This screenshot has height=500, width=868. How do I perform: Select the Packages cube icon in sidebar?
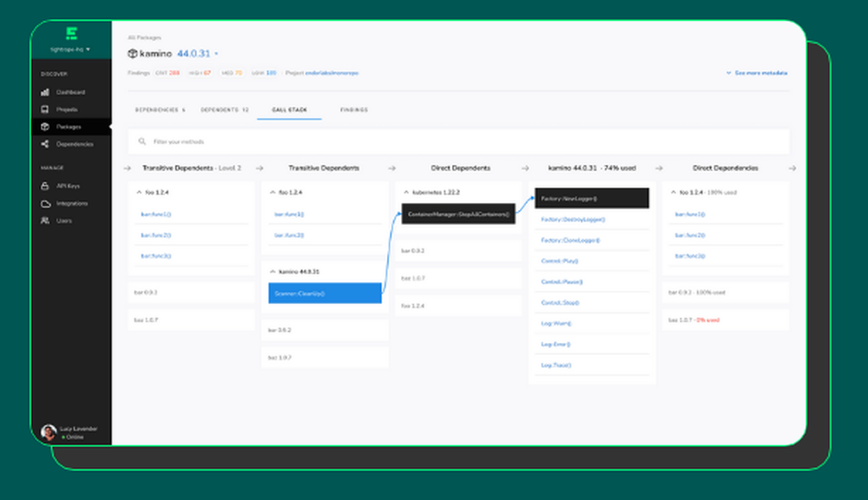[x=45, y=126]
